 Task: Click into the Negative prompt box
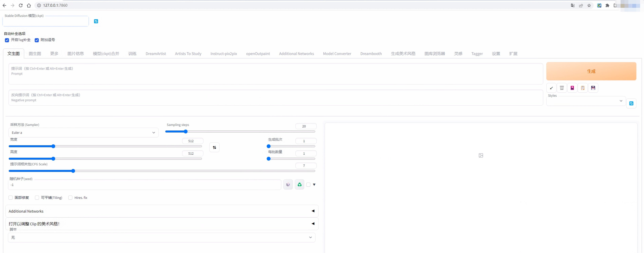pos(276,98)
